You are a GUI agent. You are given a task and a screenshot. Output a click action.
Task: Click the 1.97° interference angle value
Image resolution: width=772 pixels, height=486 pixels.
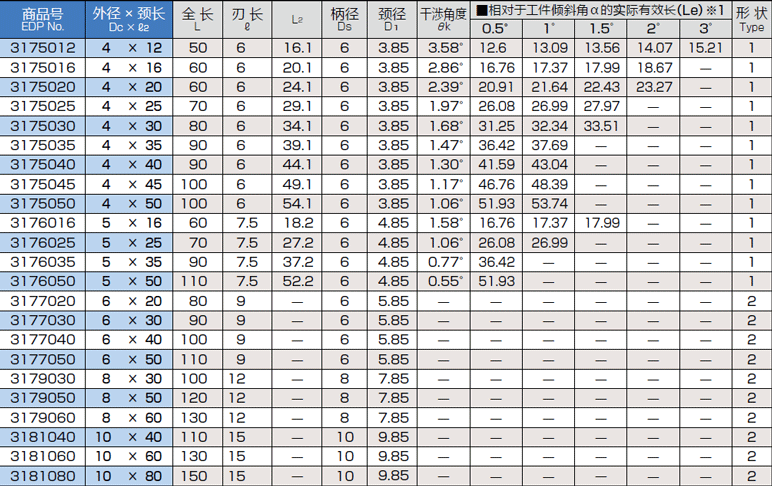click(x=445, y=106)
